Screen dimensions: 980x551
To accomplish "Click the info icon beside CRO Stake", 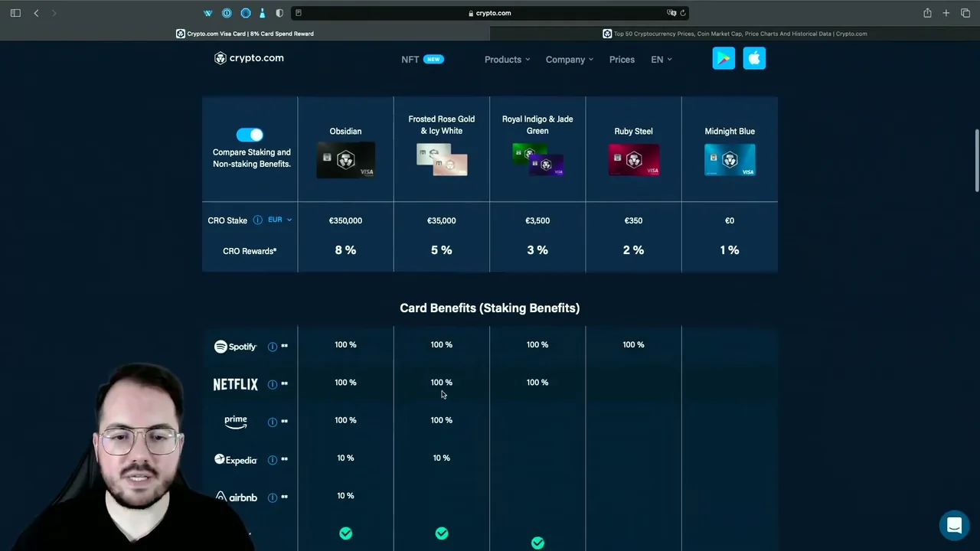I will click(x=257, y=220).
